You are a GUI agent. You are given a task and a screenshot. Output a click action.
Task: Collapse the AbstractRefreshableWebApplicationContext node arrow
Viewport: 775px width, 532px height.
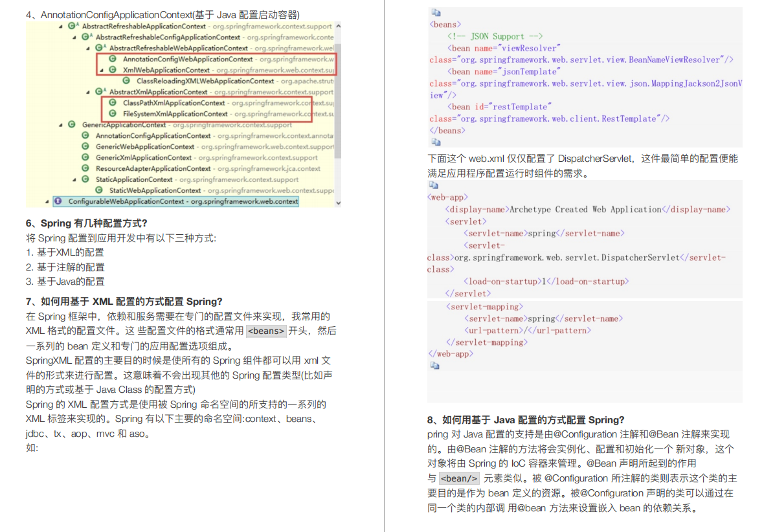pos(88,49)
